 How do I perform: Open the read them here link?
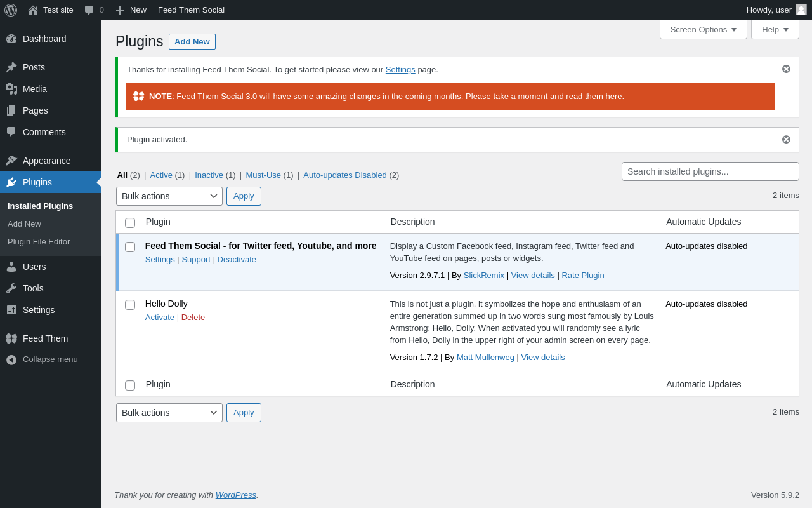(594, 97)
